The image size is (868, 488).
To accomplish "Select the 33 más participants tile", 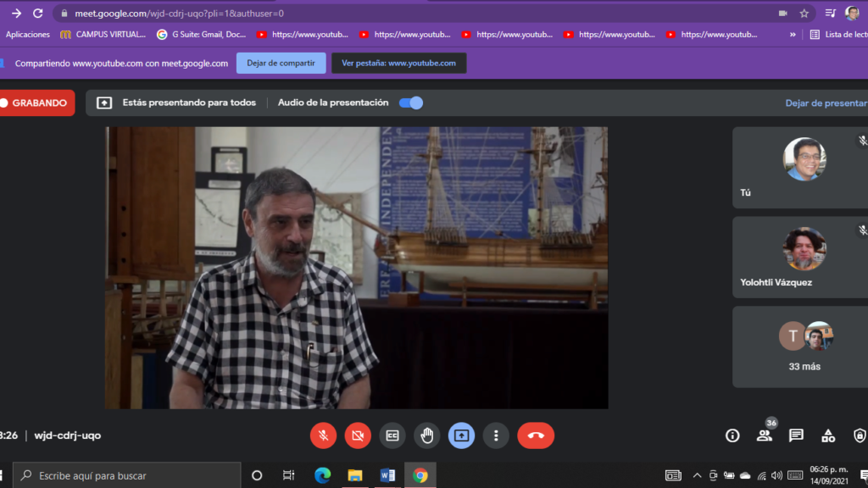I will click(804, 347).
